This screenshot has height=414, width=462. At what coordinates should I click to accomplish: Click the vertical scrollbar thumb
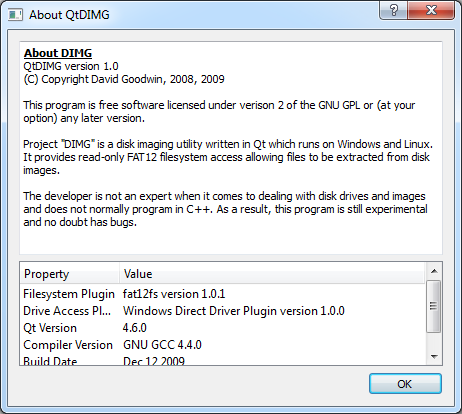click(434, 306)
